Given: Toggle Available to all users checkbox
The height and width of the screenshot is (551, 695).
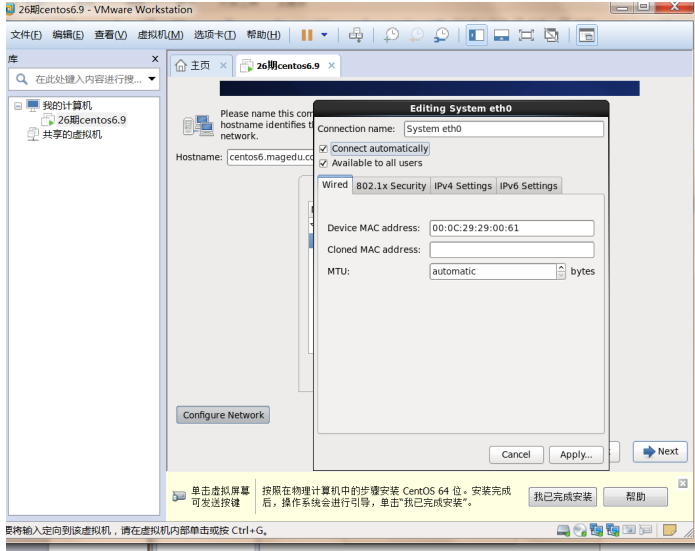Looking at the screenshot, I should [324, 164].
